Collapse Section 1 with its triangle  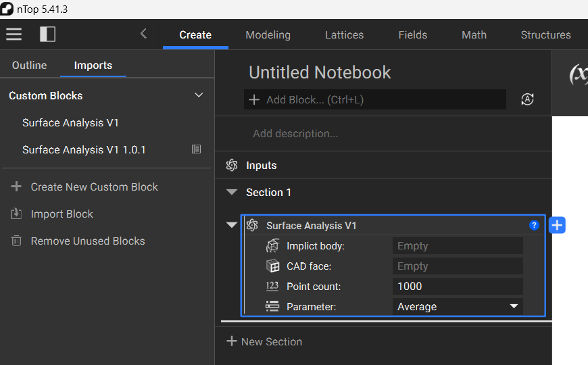click(232, 192)
